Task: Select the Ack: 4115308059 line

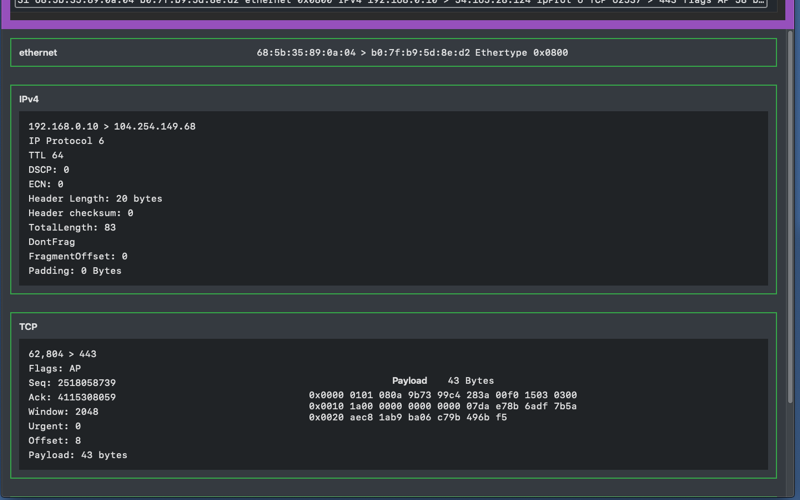Action: [72, 397]
